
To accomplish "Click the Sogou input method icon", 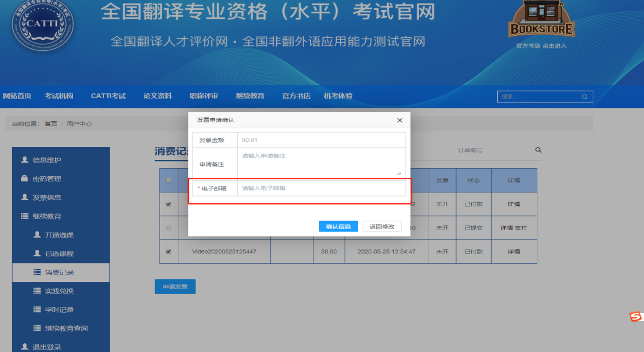I will coord(636,317).
